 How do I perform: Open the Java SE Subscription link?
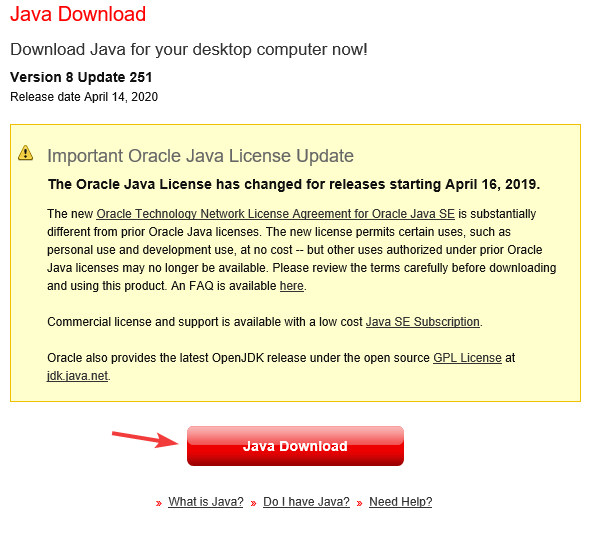pos(423,322)
